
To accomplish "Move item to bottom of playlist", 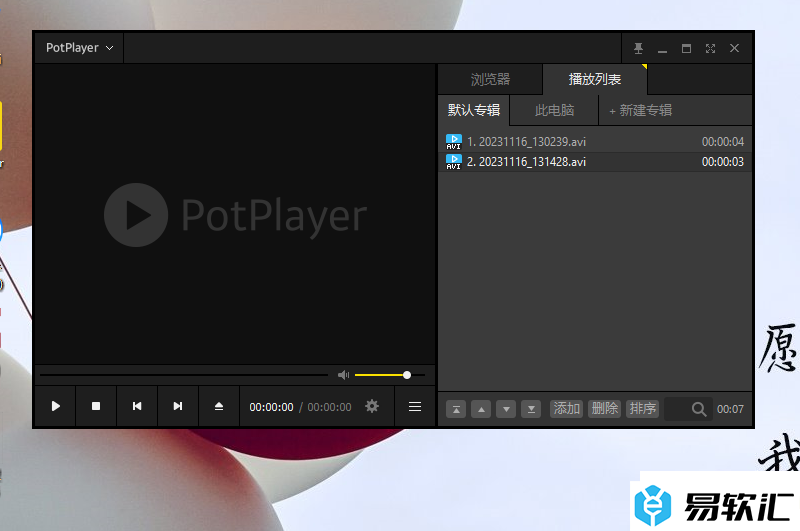I will 531,409.
